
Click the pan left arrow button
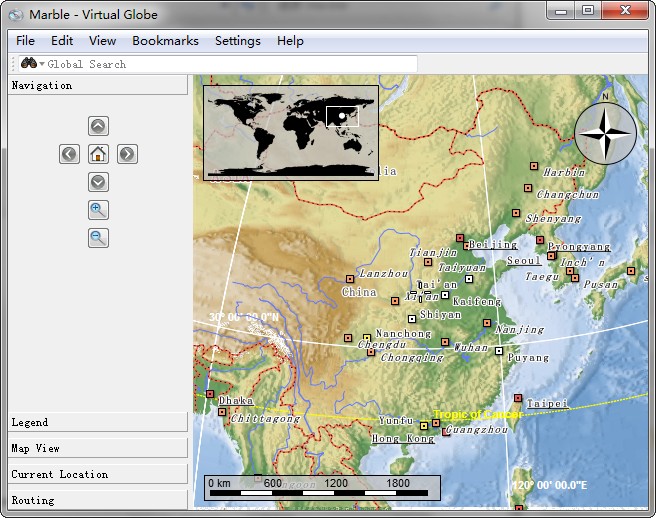pyautogui.click(x=69, y=154)
